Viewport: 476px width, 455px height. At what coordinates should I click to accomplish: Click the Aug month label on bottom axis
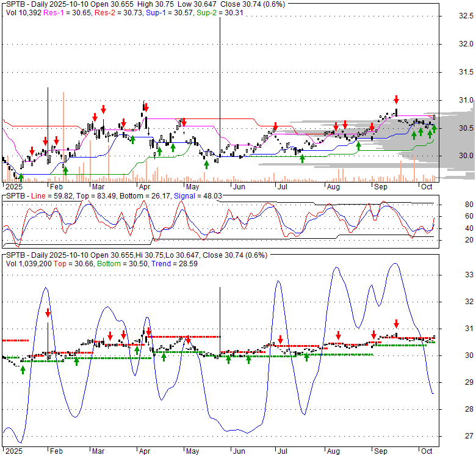[x=333, y=450]
